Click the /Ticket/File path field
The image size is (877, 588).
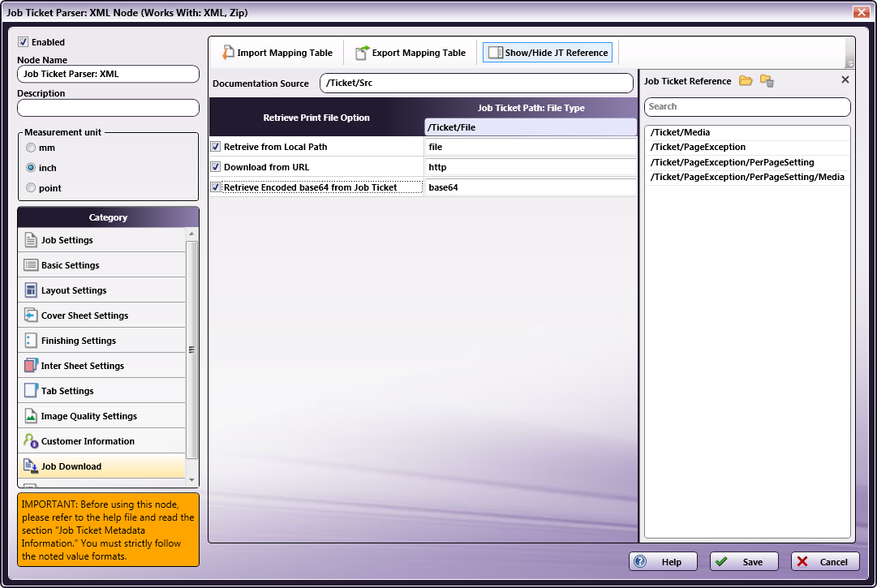point(531,127)
